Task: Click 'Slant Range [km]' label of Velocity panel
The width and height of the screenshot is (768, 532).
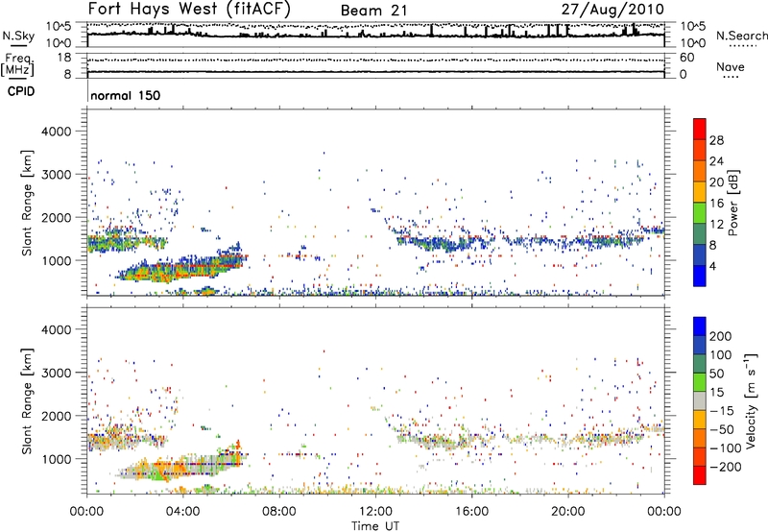Action: click(x=27, y=400)
